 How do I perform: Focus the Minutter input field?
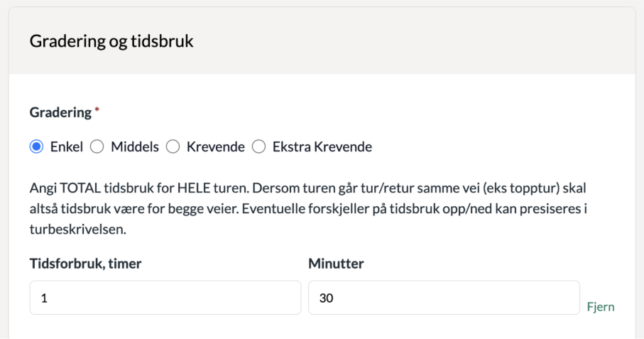click(444, 297)
